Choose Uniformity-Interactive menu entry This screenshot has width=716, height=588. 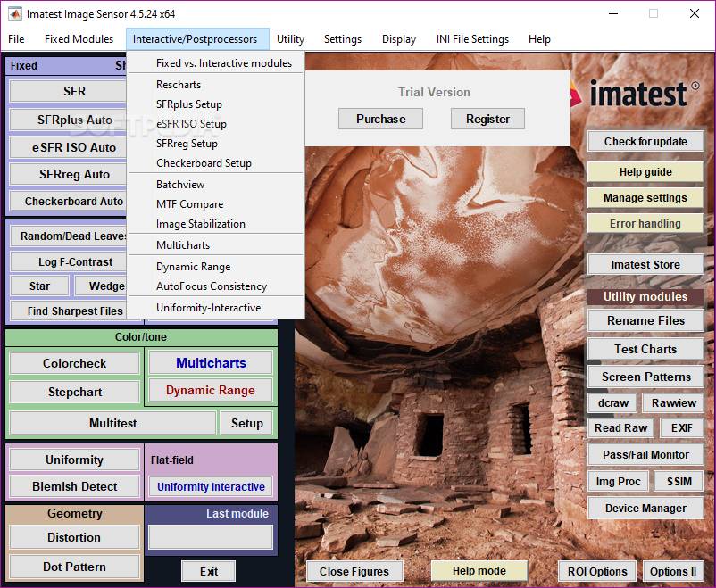tap(215, 308)
